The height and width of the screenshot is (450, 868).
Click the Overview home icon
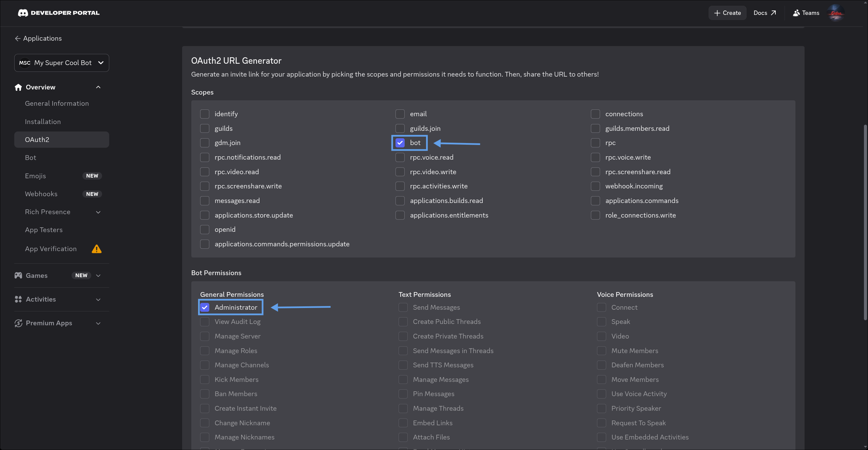[18, 87]
